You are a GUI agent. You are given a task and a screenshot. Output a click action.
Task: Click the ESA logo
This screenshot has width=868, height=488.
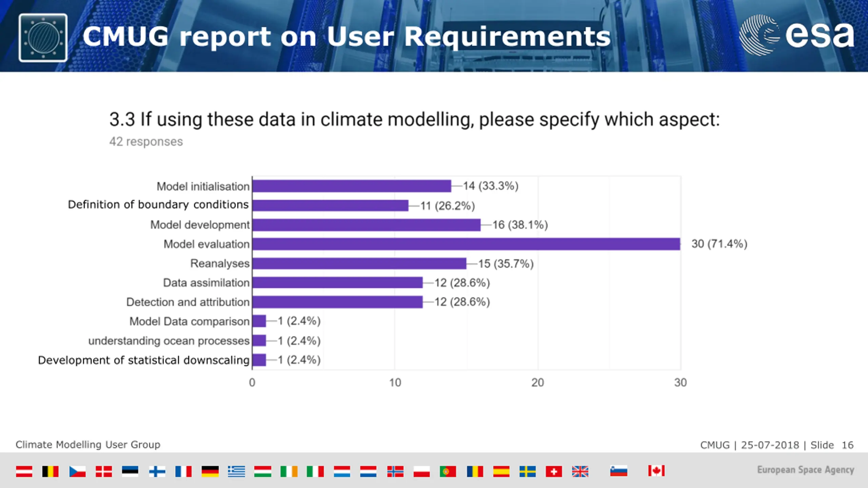pyautogui.click(x=796, y=35)
